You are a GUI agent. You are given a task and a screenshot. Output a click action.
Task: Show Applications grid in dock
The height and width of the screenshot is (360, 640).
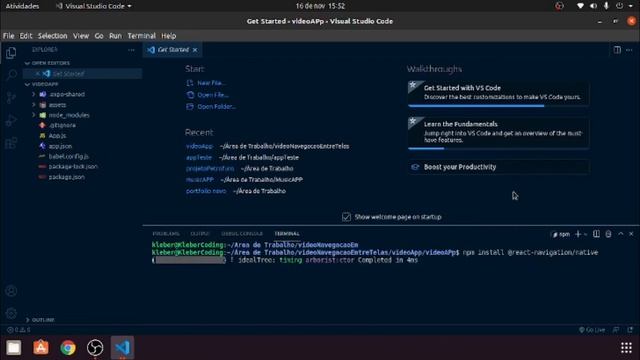[x=626, y=348]
